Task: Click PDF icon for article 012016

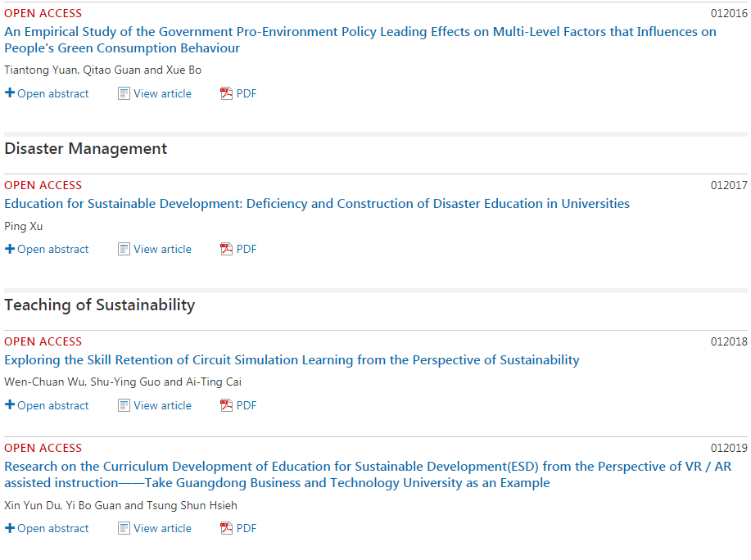Action: pyautogui.click(x=226, y=93)
